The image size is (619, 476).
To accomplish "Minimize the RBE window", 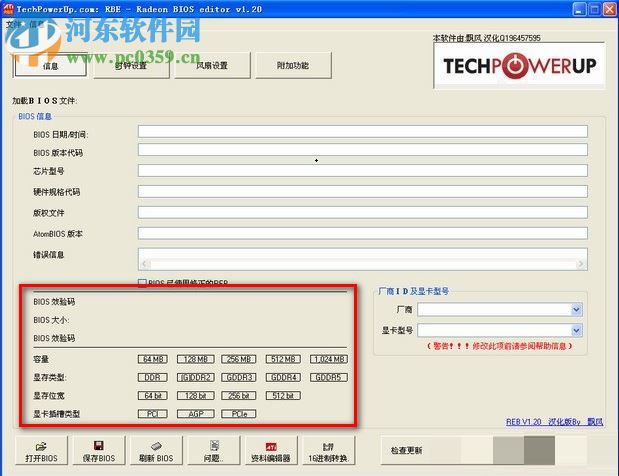I will point(579,9).
